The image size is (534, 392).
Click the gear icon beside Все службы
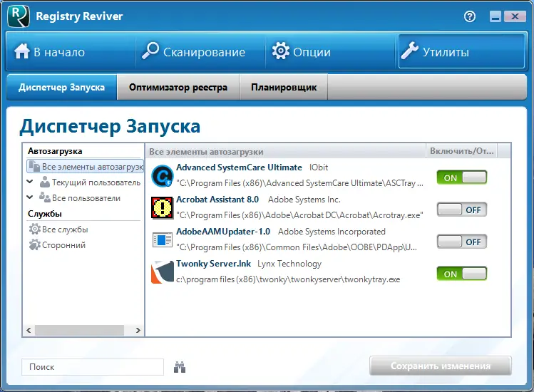pyautogui.click(x=35, y=229)
